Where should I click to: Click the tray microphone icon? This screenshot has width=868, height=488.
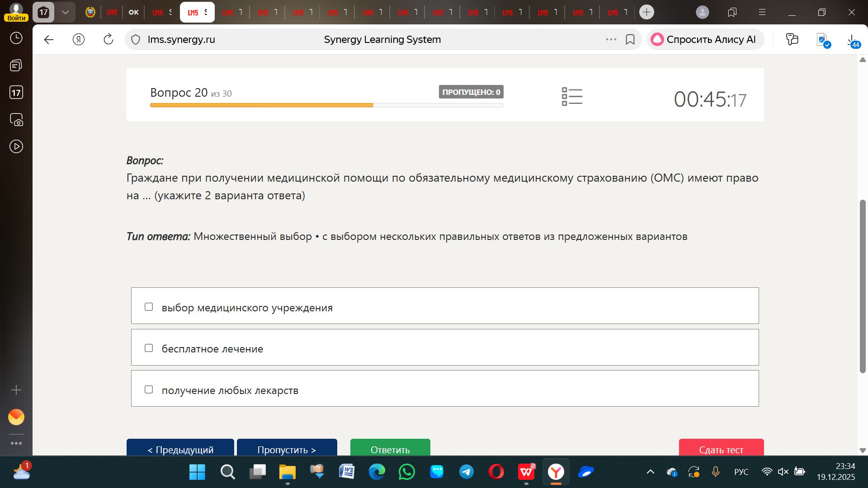pyautogui.click(x=716, y=472)
